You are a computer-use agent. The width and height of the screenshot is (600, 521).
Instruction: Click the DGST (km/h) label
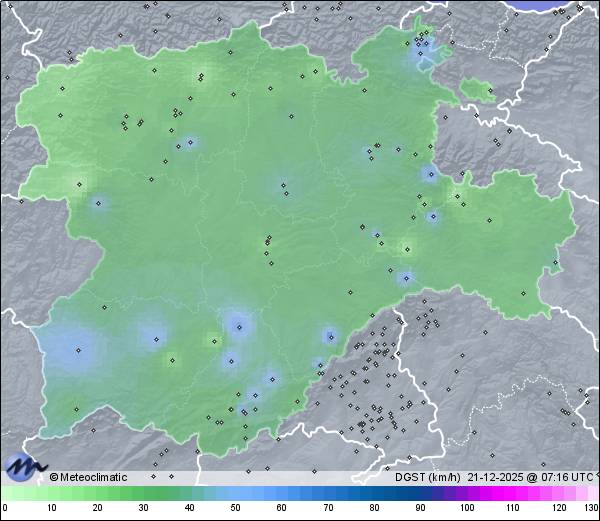point(431,477)
